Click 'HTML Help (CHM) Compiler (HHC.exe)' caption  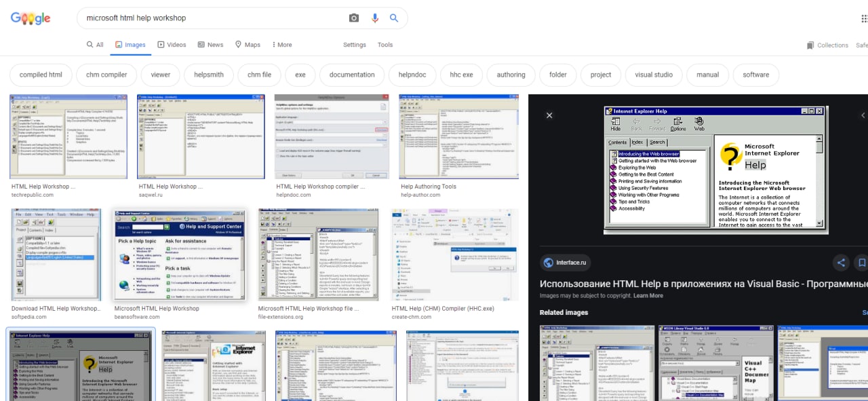(443, 309)
